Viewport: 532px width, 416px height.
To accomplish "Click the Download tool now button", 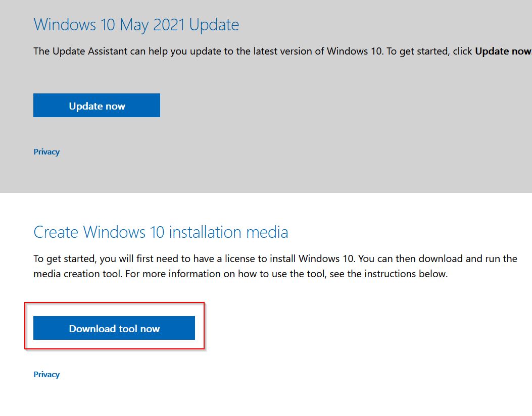I will [114, 328].
